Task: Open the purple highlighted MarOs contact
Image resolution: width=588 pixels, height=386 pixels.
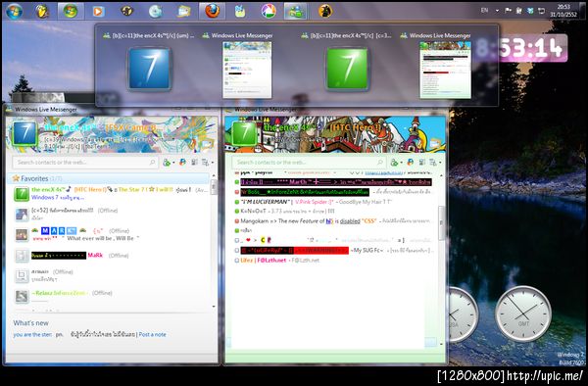Action: click(334, 182)
